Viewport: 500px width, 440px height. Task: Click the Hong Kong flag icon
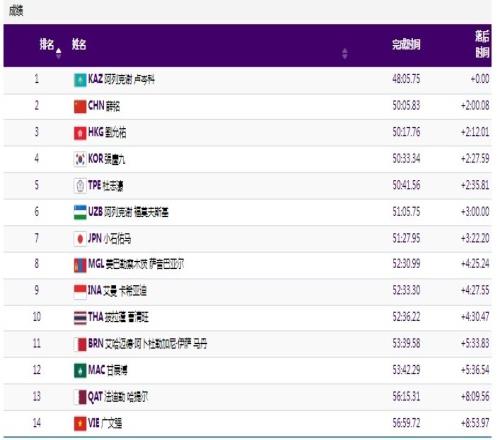point(80,133)
